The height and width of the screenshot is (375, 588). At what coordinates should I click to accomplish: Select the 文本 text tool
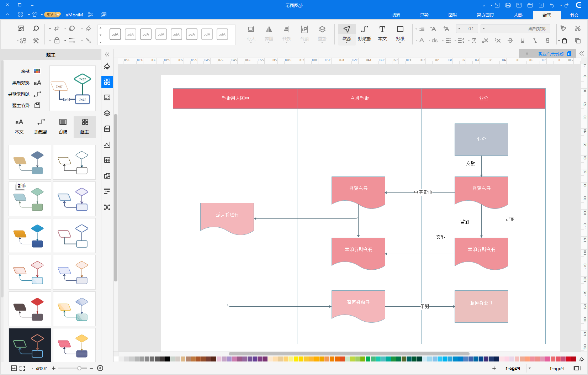tap(382, 33)
